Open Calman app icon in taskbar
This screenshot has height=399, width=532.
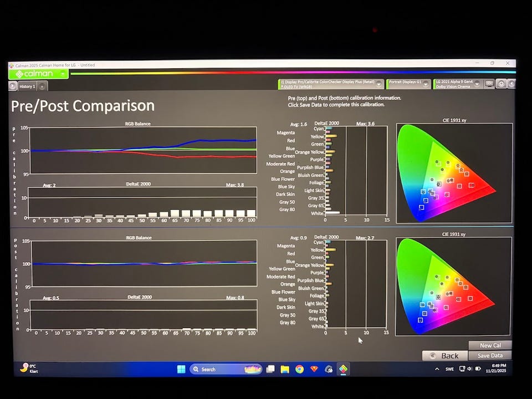click(x=343, y=369)
